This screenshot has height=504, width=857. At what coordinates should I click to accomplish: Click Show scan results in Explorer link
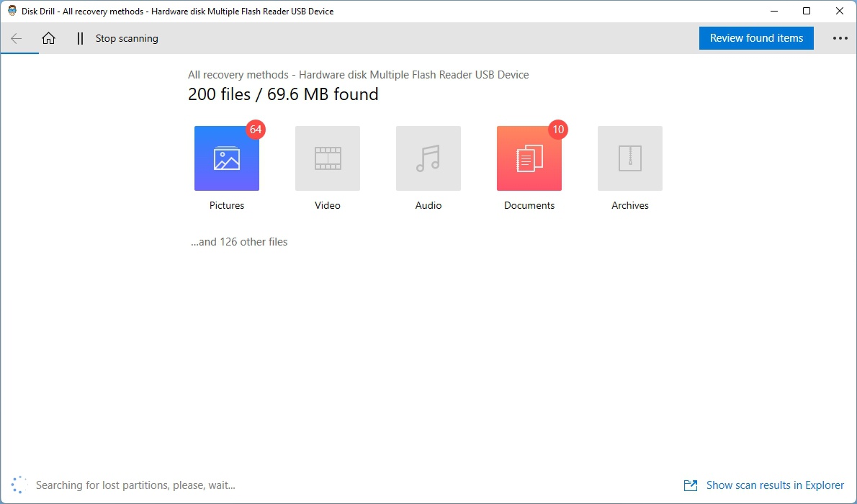click(775, 485)
